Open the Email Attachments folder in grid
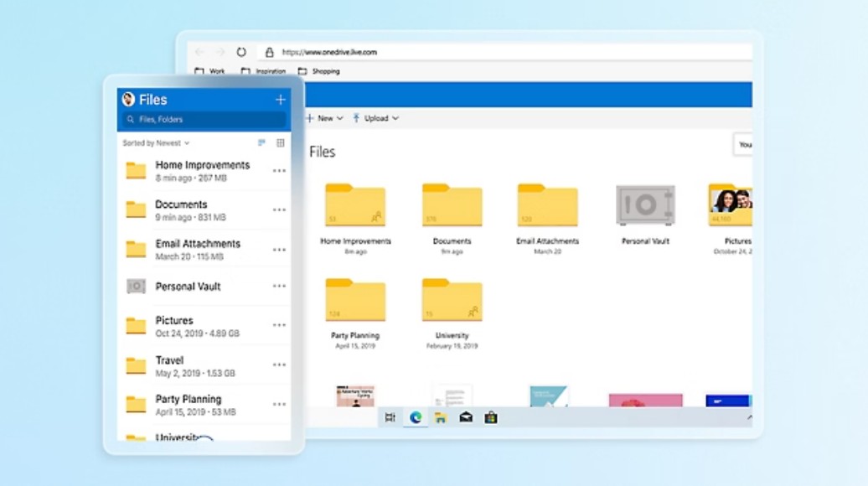Image resolution: width=868 pixels, height=486 pixels. click(547, 205)
